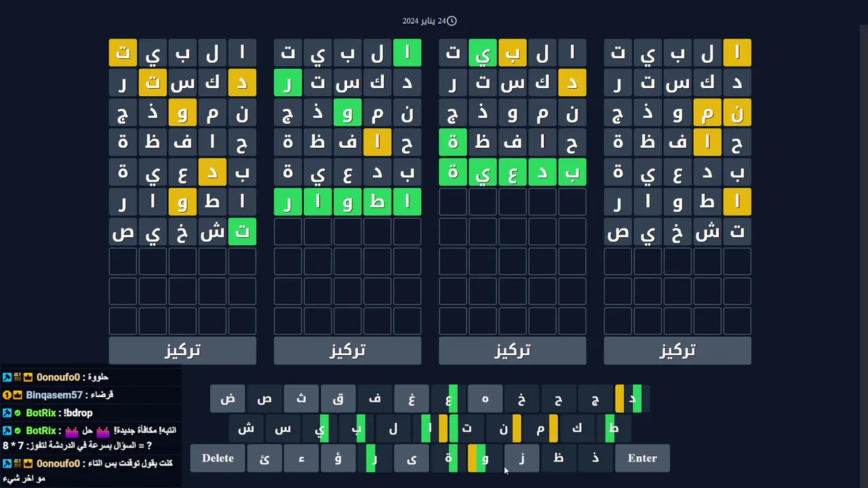Tap the ج key on the on-screen keyboard
868x488 pixels.
[594, 399]
